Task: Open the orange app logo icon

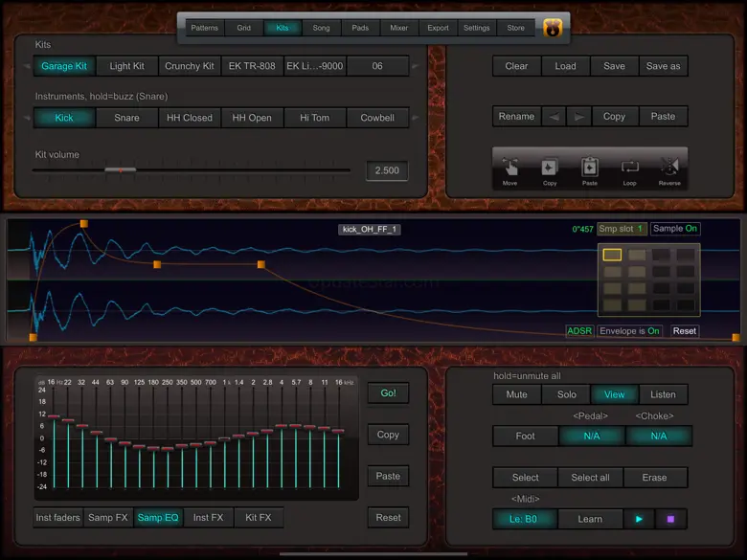Action: coord(553,28)
